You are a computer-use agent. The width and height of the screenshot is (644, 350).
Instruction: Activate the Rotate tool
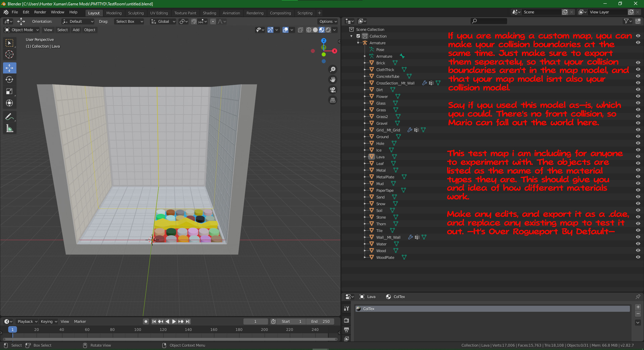tap(9, 79)
